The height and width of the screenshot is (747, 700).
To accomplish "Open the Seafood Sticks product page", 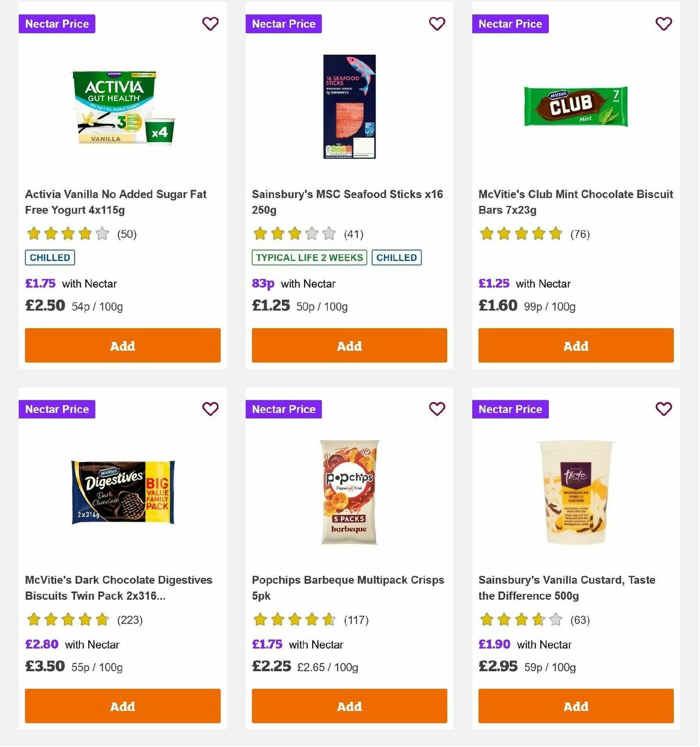I will (x=346, y=202).
